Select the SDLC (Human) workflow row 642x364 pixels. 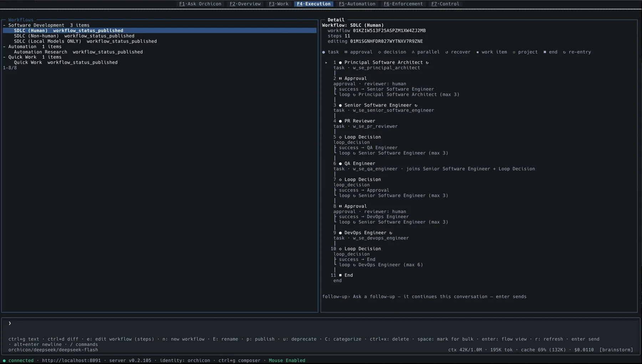pyautogui.click(x=159, y=31)
